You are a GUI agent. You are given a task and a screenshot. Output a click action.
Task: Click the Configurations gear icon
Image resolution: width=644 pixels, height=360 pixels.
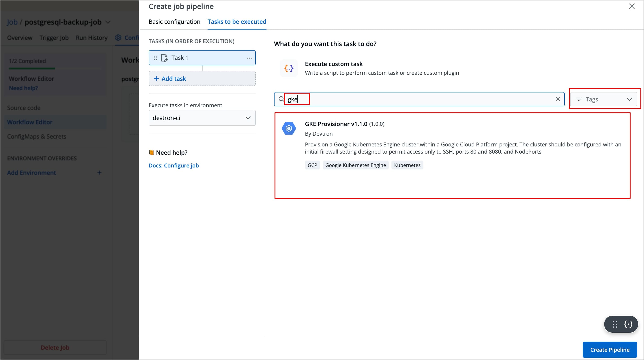coord(118,38)
